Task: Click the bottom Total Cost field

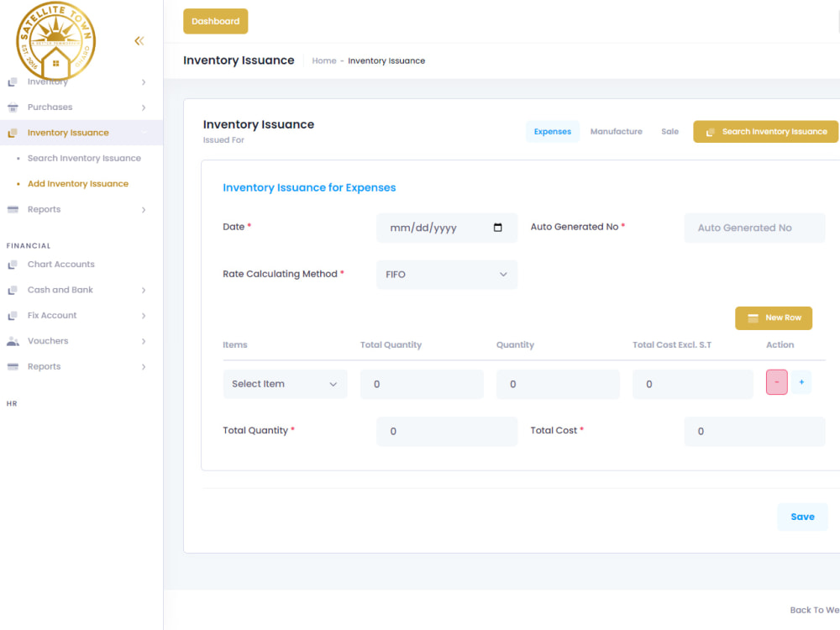Action: 754,431
